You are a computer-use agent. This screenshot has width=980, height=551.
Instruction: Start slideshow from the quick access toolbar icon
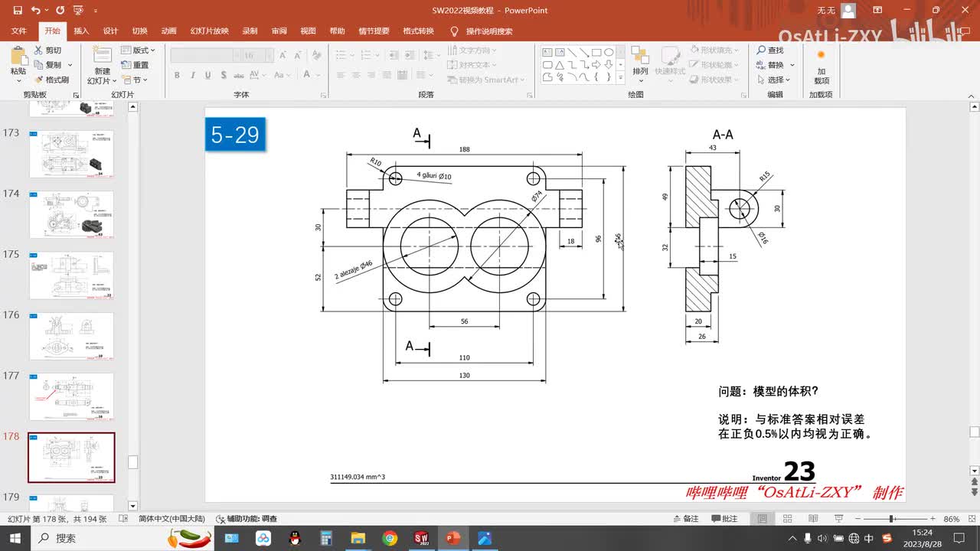point(77,11)
